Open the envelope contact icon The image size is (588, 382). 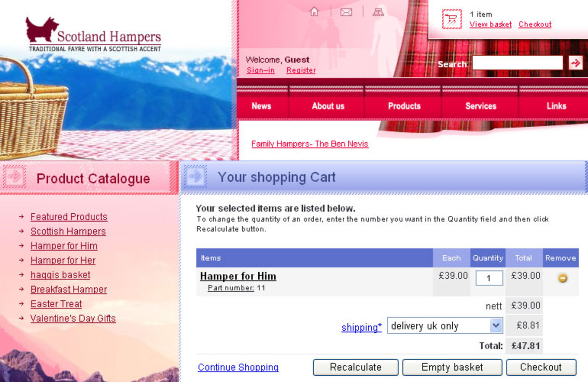(x=346, y=12)
